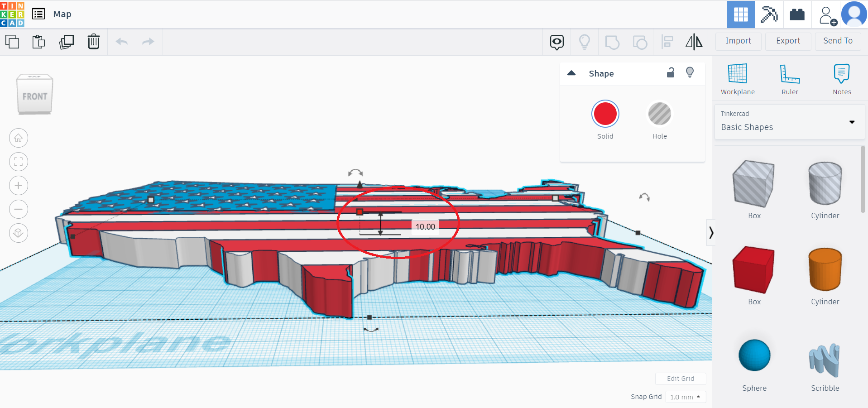Click the 10.00 height dimension field
Screen dimensions: 868x408
425,226
